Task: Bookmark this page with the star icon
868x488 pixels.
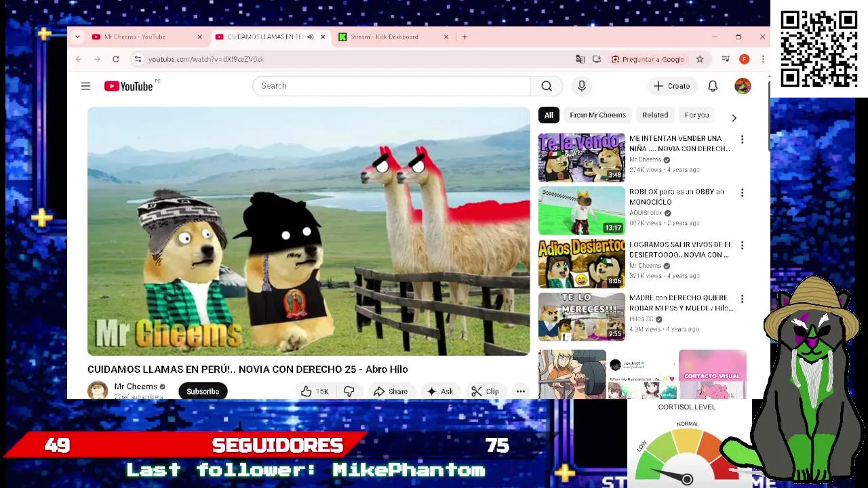Action: [700, 59]
